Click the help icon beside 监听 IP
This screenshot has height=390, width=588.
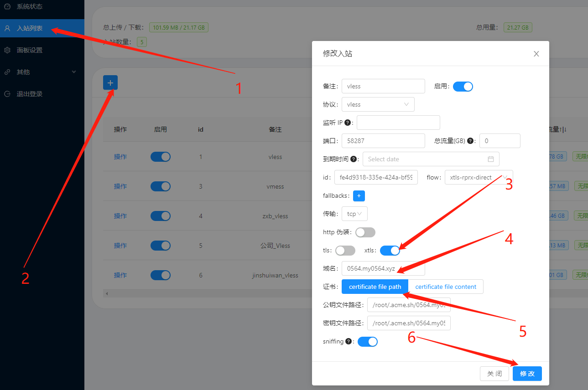pyautogui.click(x=349, y=122)
